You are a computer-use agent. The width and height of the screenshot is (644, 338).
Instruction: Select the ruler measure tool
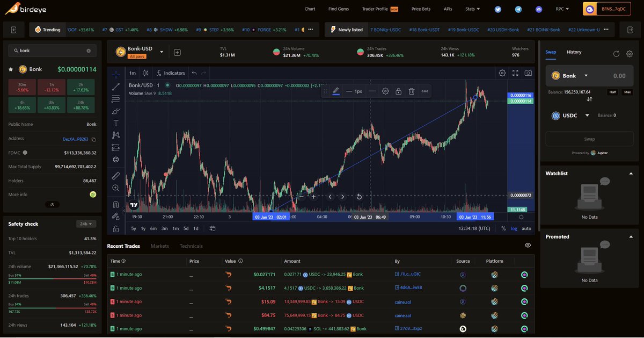(116, 176)
